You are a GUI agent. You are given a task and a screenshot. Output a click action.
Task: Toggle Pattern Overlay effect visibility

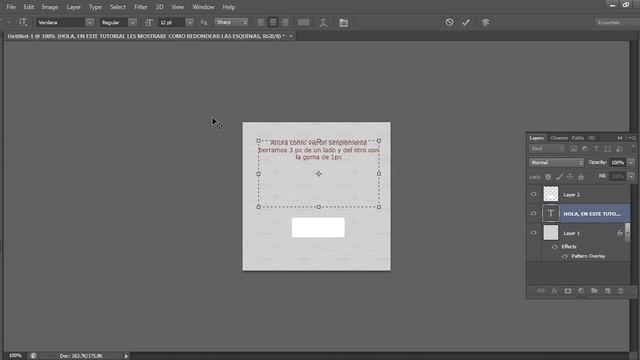(x=565, y=256)
